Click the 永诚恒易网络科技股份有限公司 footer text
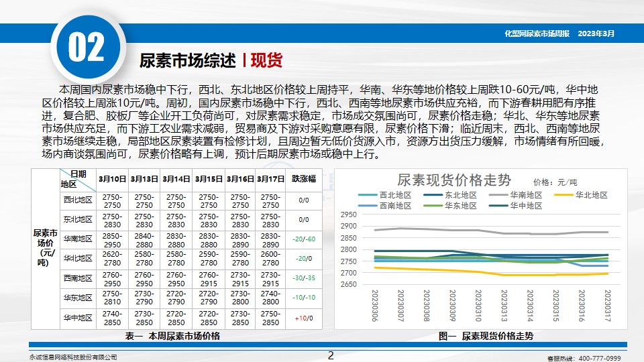Screen dimensions: 644x362 point(74,357)
